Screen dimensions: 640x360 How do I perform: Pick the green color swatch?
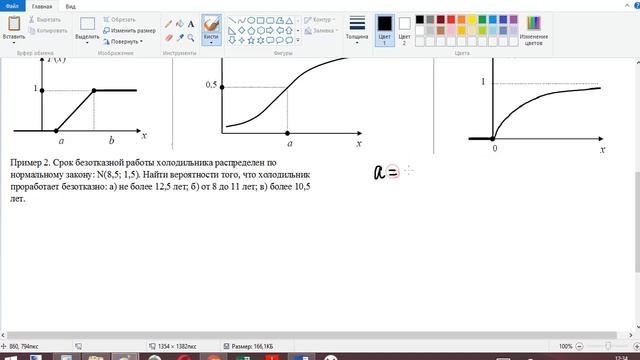coord(482,20)
